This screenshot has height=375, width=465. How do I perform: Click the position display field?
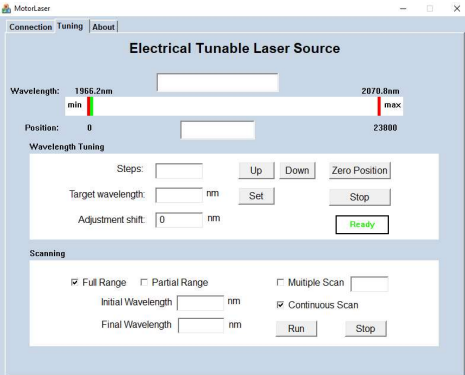218,130
